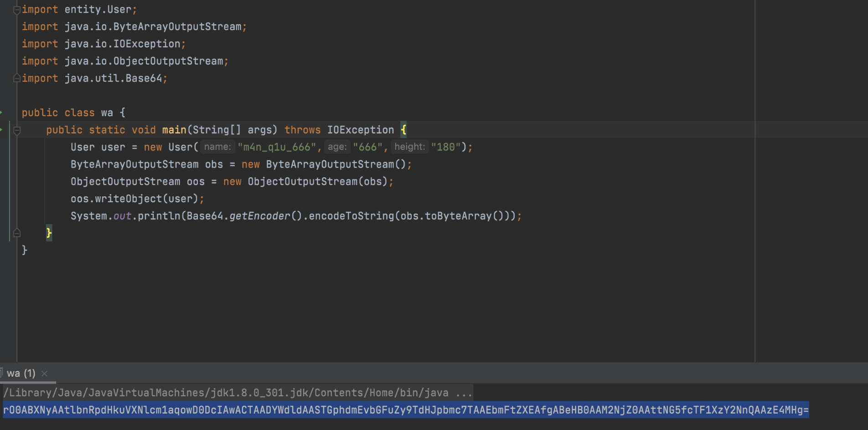Viewport: 868px width, 430px height.
Task: Click the highlighted closing brace of main
Action: pyautogui.click(x=49, y=233)
